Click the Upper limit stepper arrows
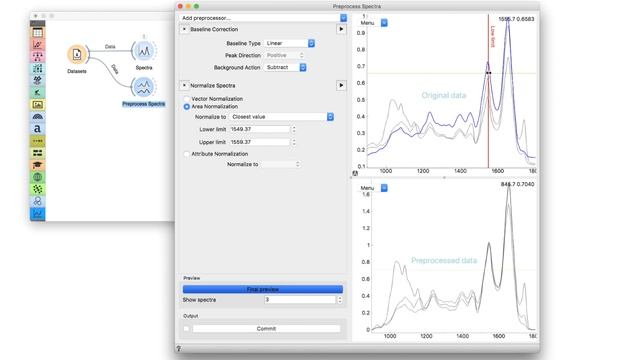Image resolution: width=640 pixels, height=360 pixels. (293, 142)
